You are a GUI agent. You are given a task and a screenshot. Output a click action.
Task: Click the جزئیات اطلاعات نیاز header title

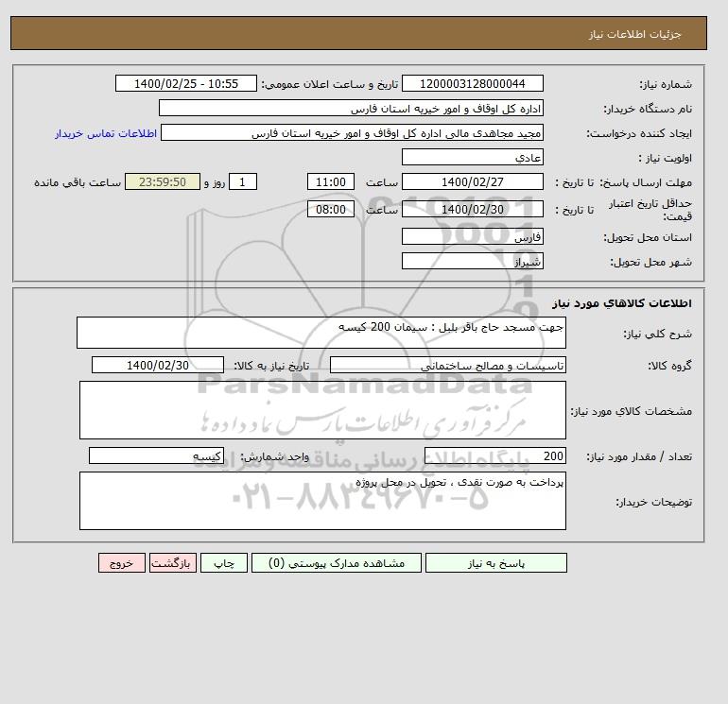click(x=634, y=34)
